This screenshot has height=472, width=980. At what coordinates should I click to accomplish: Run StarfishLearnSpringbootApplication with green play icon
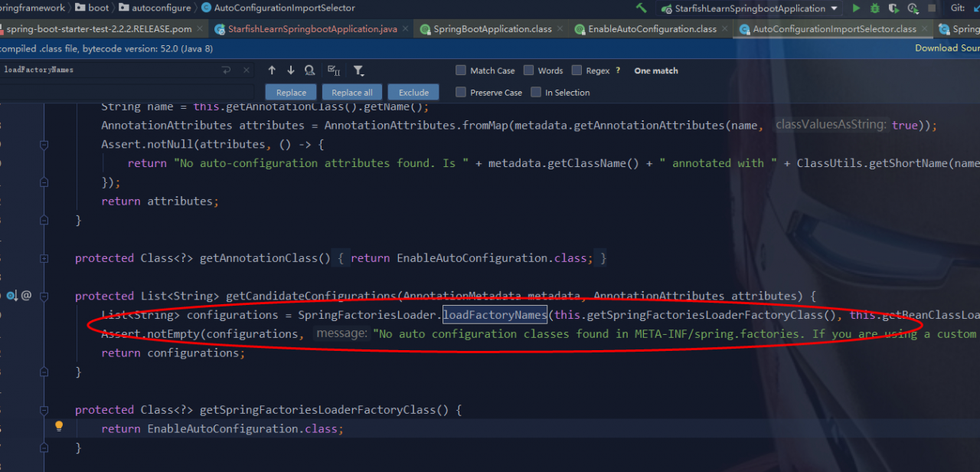tap(856, 8)
